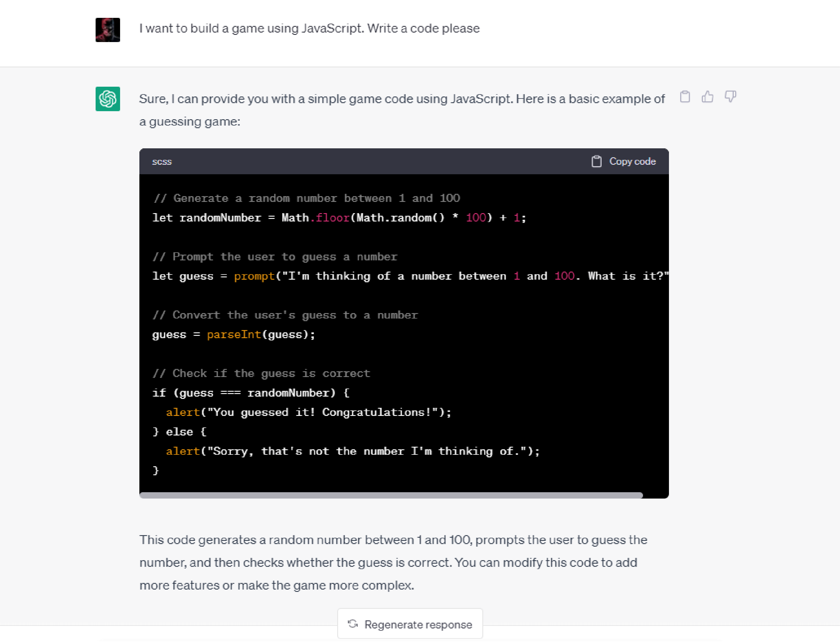The image size is (840, 644).
Task: Click the copy response clipboard icon
Action: [x=685, y=96]
